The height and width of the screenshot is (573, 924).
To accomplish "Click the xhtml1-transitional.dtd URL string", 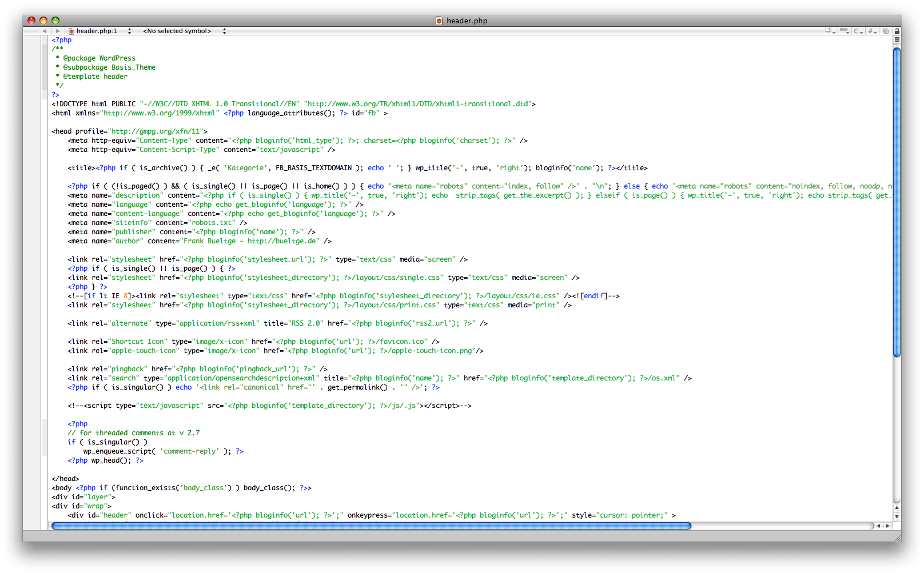I will tap(417, 104).
